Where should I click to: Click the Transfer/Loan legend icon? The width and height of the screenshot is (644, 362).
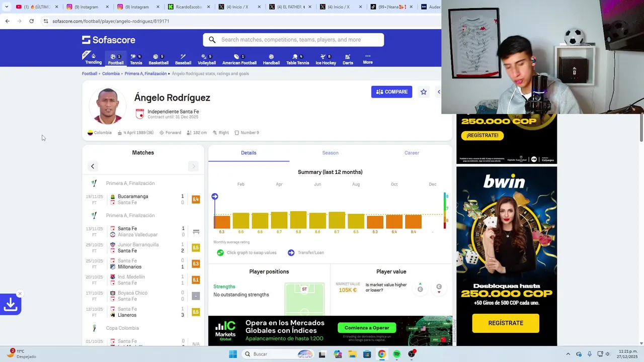coord(291,253)
